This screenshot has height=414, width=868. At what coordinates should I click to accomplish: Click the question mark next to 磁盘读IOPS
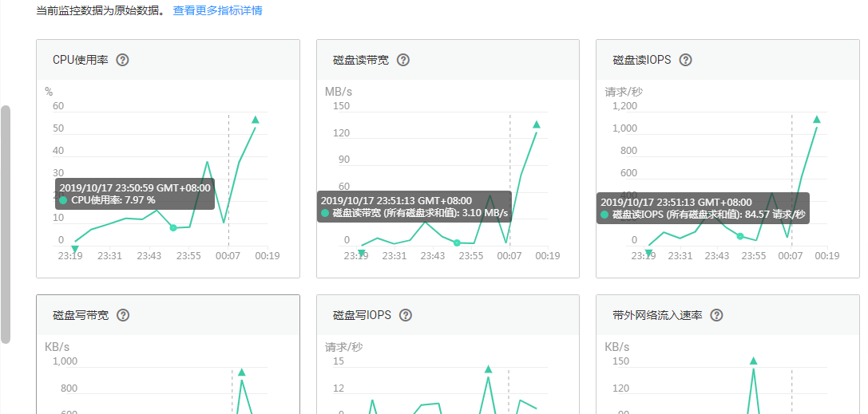pyautogui.click(x=685, y=60)
